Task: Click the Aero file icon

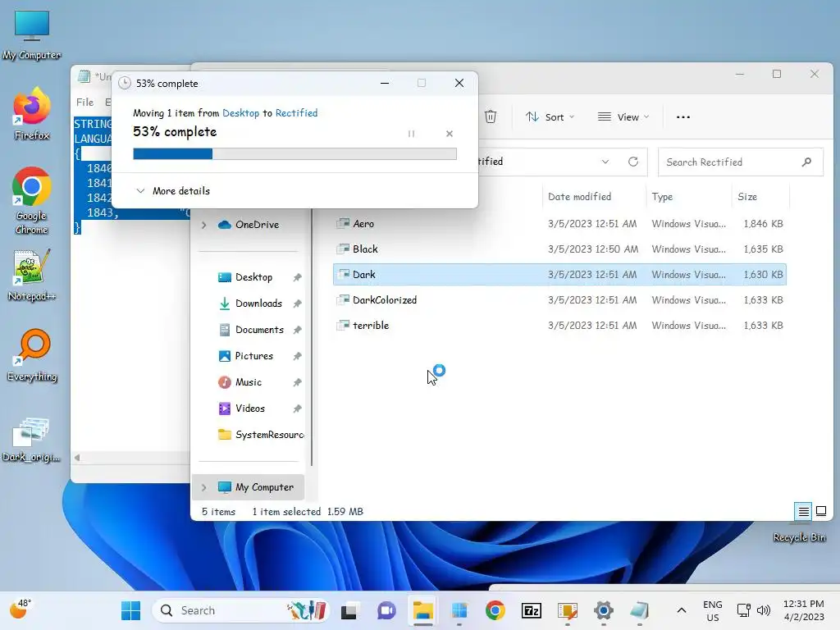Action: [343, 223]
